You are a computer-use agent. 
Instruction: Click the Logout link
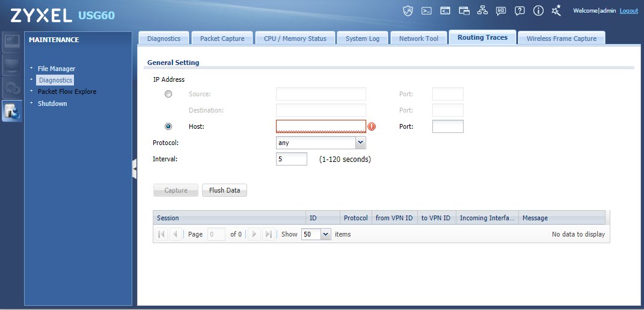point(629,11)
